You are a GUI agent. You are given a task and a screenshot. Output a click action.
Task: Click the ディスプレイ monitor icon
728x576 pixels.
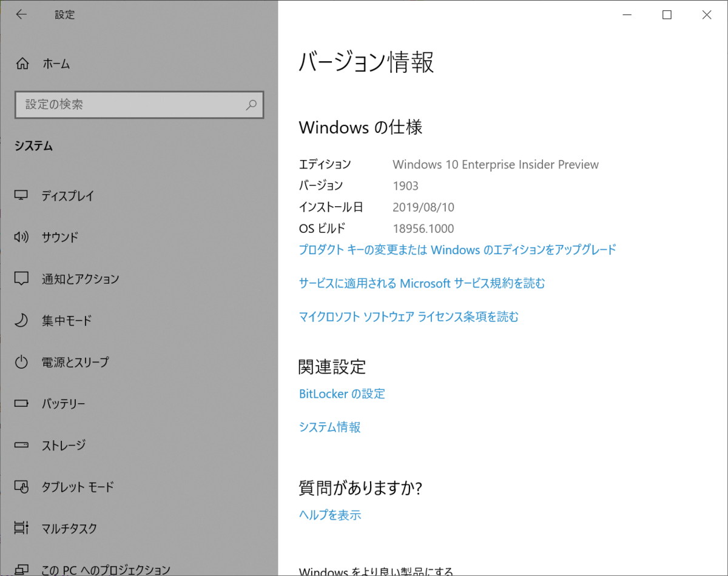tap(22, 196)
